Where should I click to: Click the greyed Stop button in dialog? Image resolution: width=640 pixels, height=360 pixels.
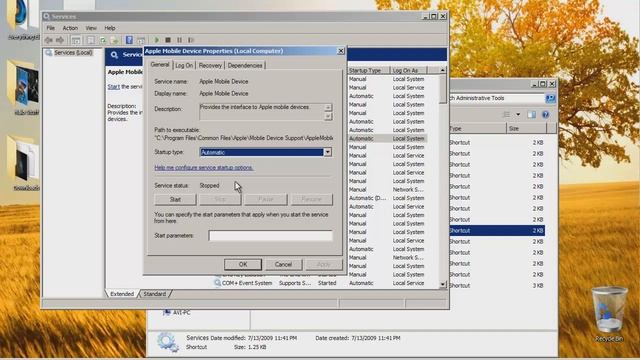click(x=220, y=200)
